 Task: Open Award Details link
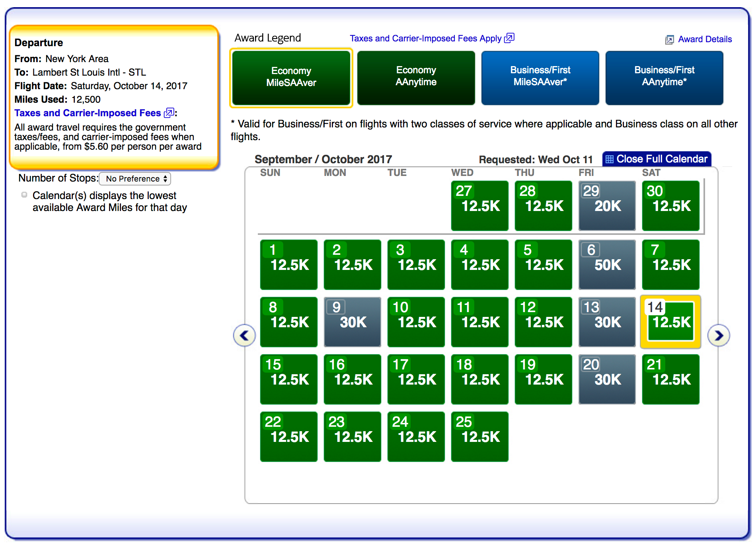(705, 39)
